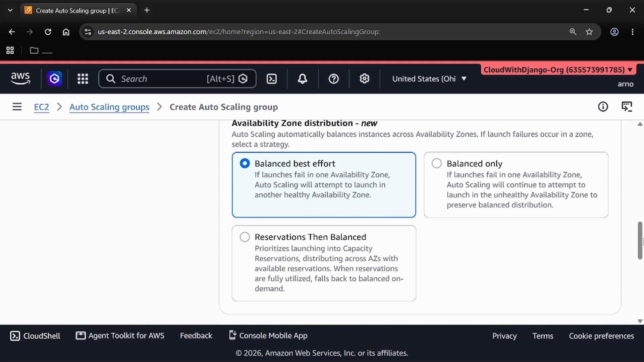Open the bookmarks folder icon
Screen dimensions: 644x362
34,50
